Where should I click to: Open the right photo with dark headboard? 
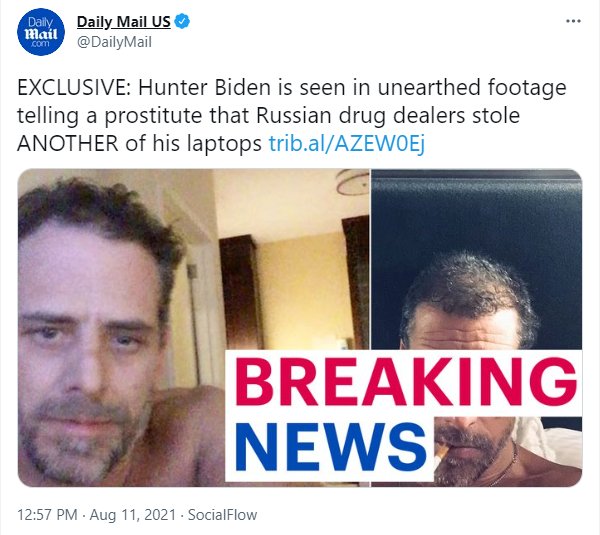click(x=477, y=328)
